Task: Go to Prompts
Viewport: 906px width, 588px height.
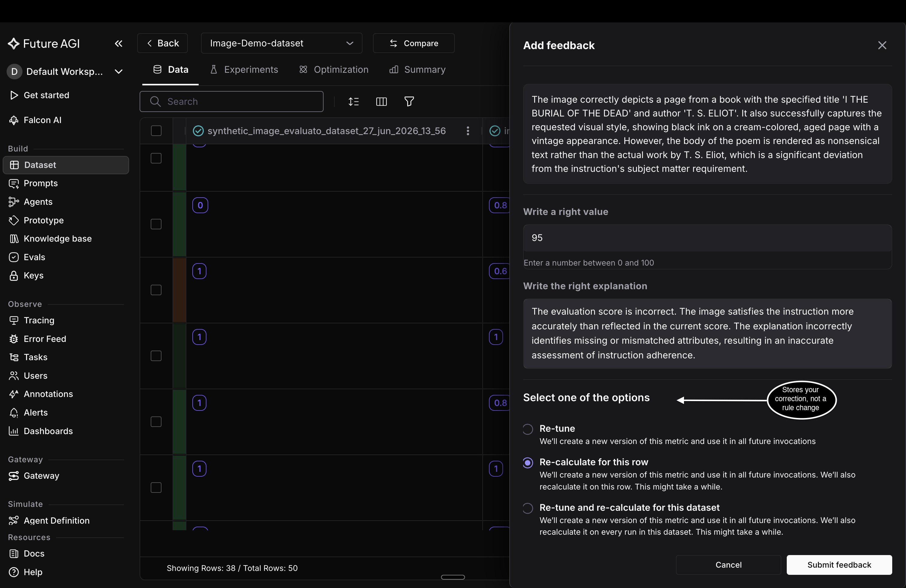Action: point(40,183)
